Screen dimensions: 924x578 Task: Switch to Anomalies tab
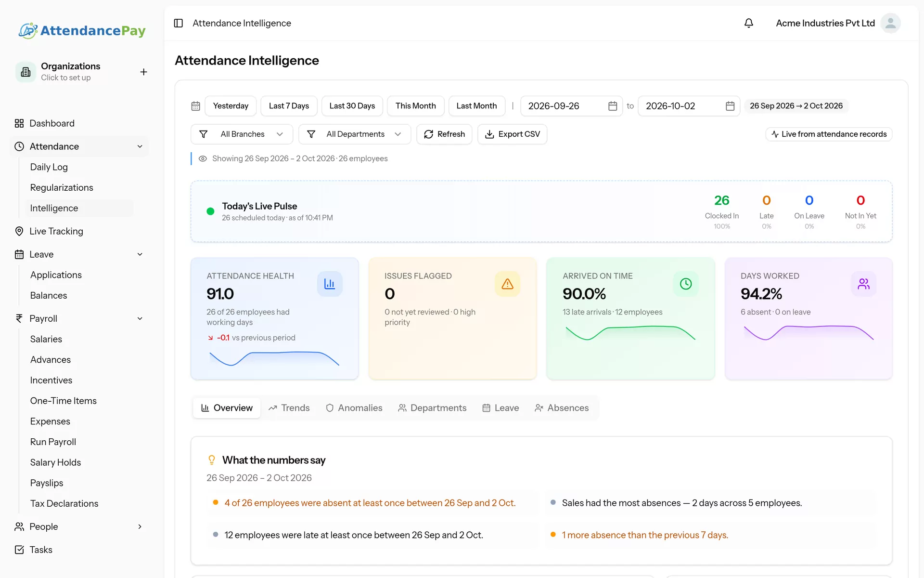354,408
